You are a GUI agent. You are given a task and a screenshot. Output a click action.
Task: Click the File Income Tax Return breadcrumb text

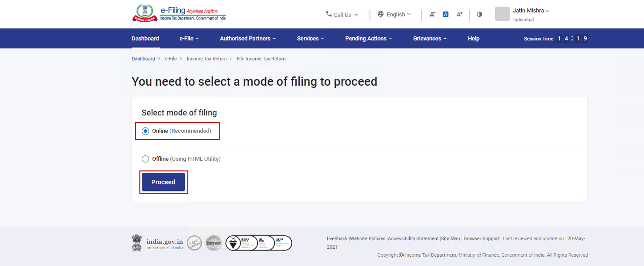pos(261,59)
